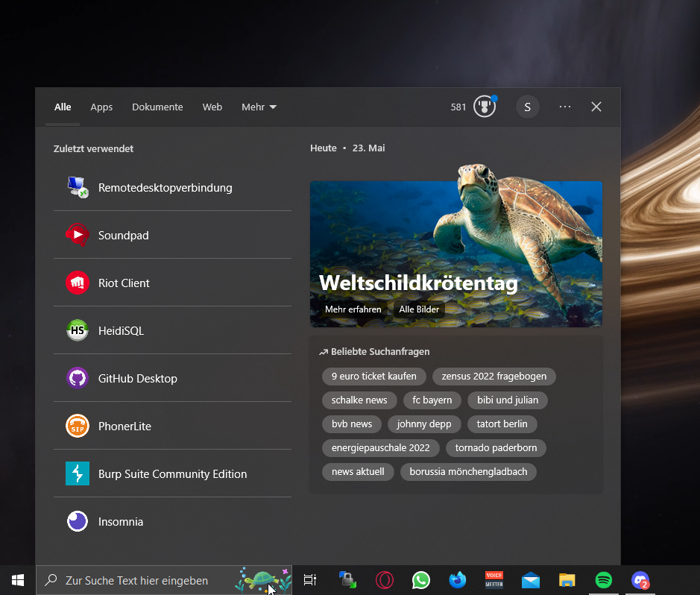700x595 pixels.
Task: Open Spotify from the taskbar
Action: (x=603, y=580)
